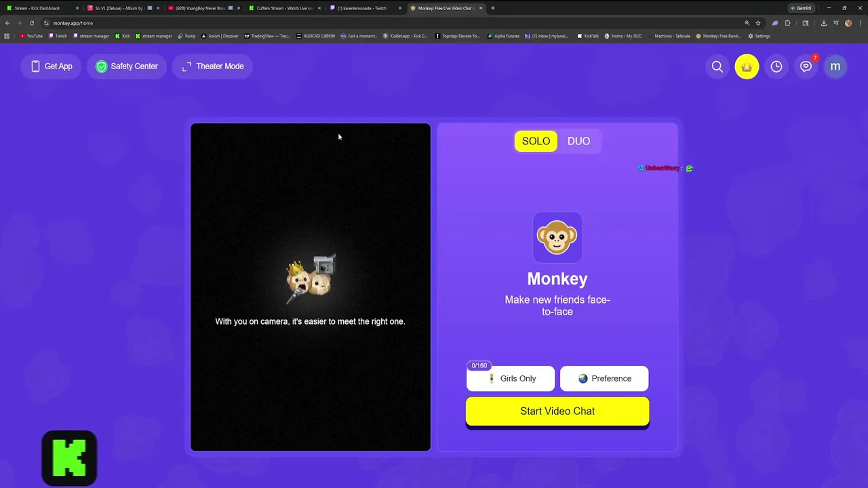The image size is (868, 488).
Task: Open the AUDCAD 0.89596 bookmark
Action: (317, 36)
